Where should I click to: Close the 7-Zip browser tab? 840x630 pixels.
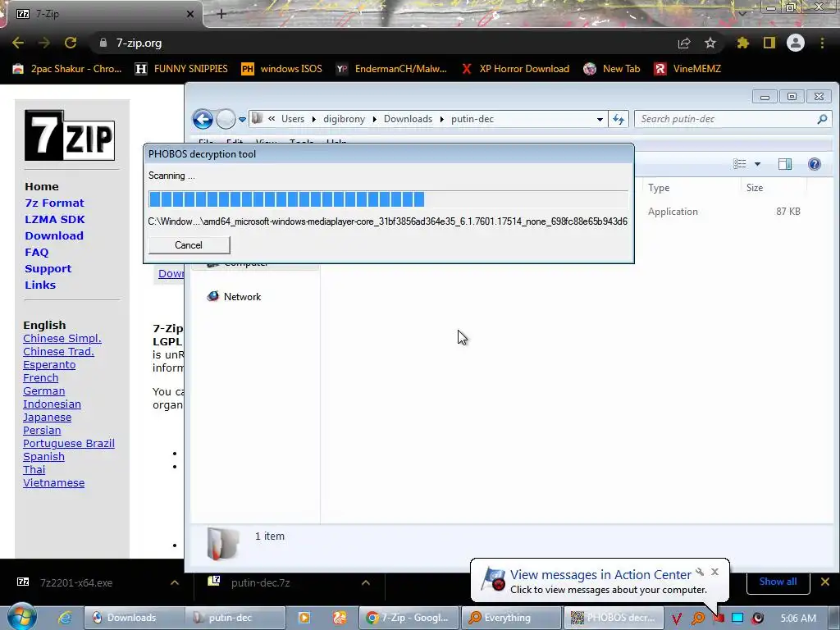point(190,14)
